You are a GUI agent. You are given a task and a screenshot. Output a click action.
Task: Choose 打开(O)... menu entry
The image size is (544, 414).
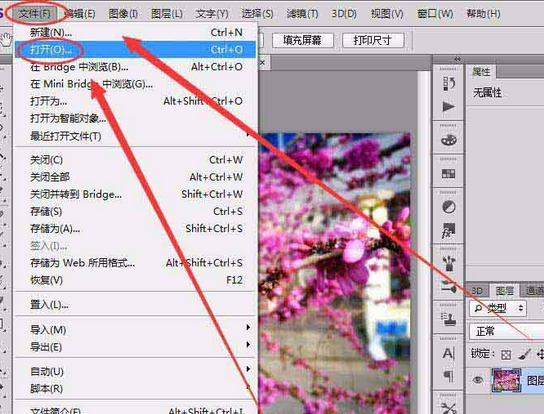[135, 50]
